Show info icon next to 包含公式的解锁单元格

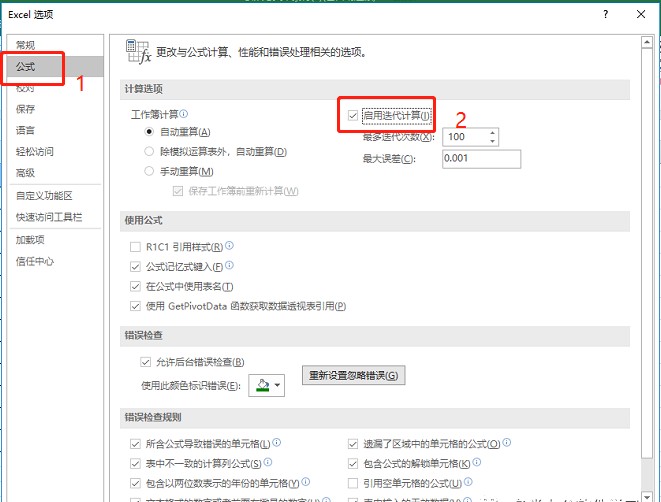click(476, 462)
